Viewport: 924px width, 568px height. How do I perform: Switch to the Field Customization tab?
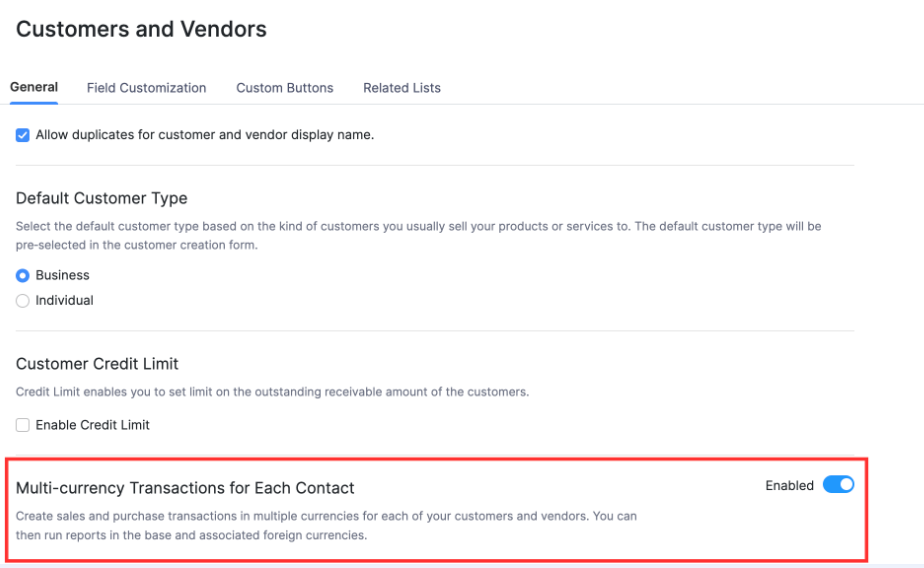146,88
